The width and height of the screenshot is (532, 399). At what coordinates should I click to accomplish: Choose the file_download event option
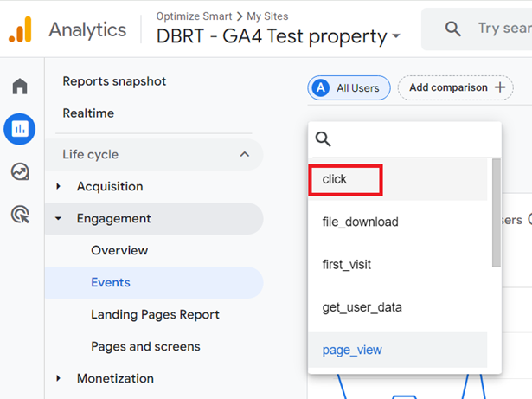click(x=398, y=222)
